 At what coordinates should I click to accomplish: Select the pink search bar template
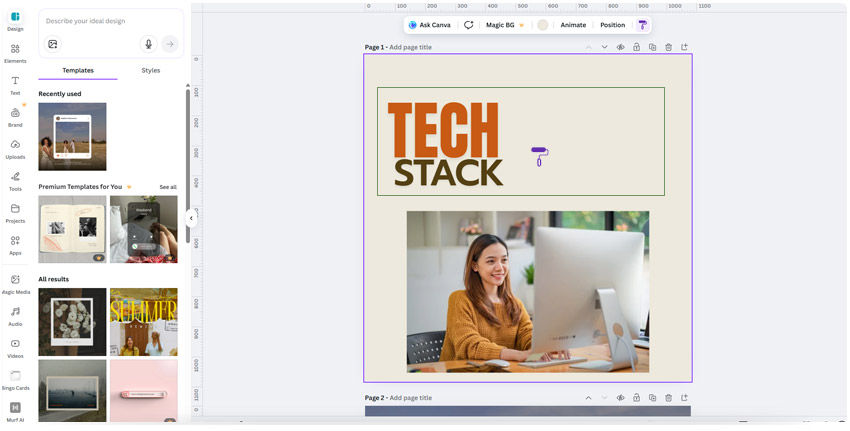click(144, 391)
